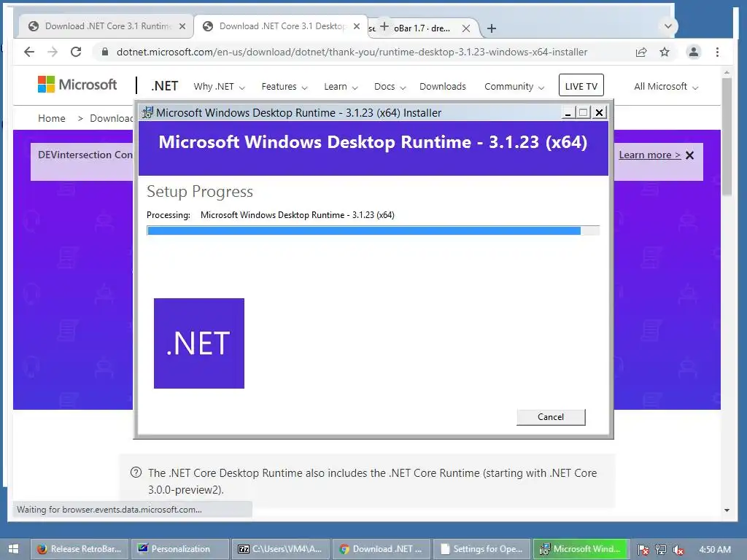Click the info question mark icon
Viewport: 747px width, 560px height.
coord(136,472)
